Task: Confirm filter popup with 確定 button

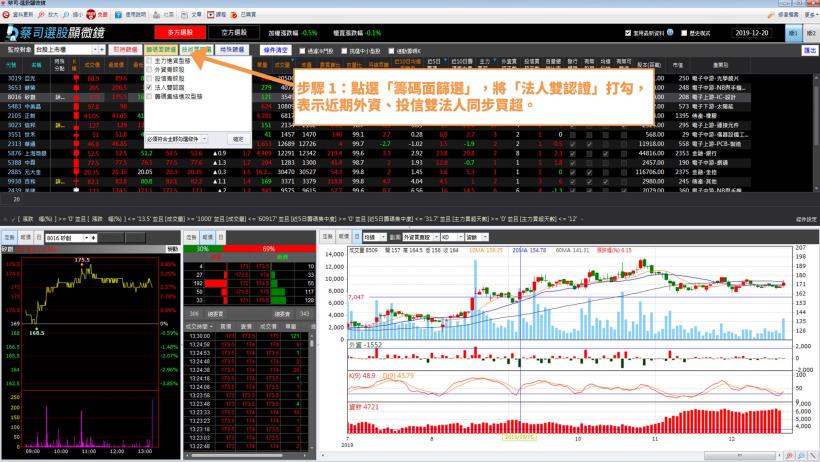Action: [x=238, y=139]
